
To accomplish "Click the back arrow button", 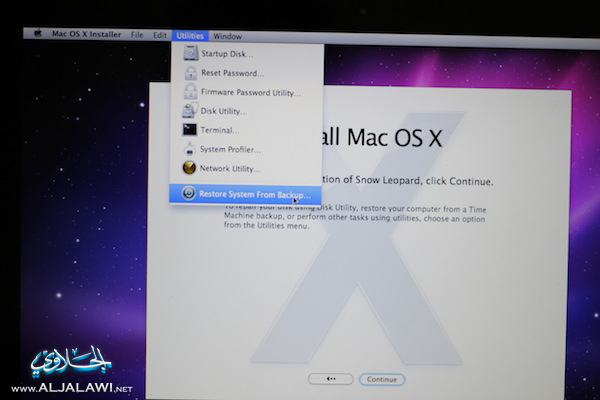I will [x=331, y=379].
